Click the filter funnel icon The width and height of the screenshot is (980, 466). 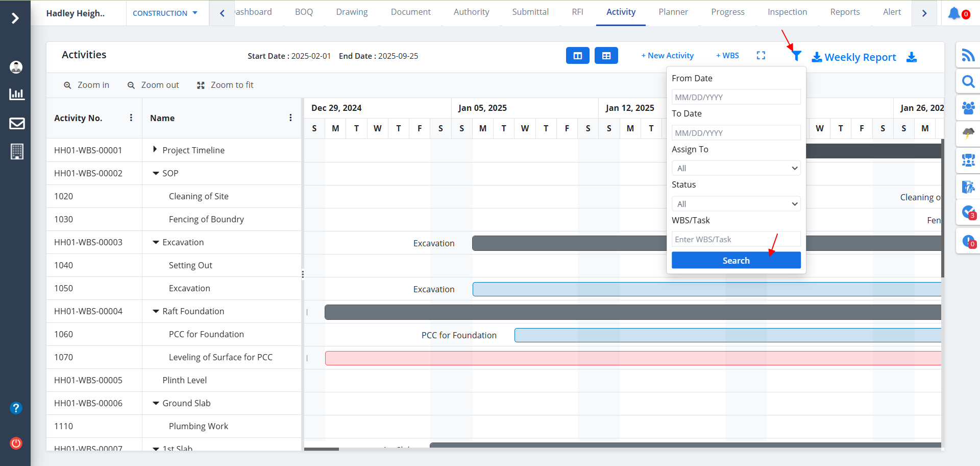coord(796,56)
